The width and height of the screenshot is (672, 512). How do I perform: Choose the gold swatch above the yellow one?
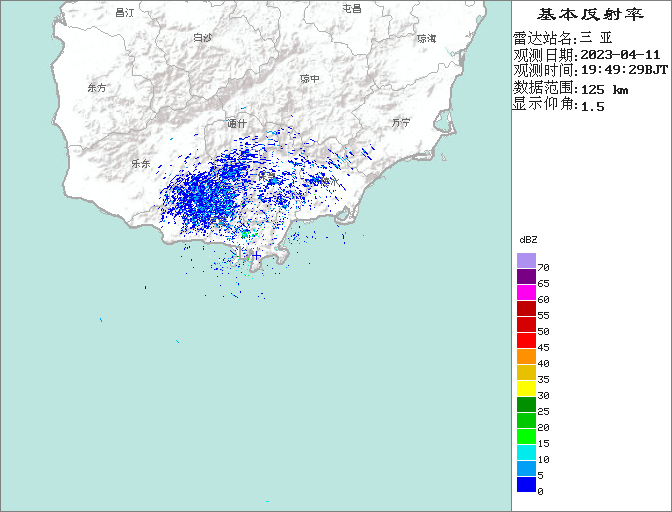click(526, 372)
